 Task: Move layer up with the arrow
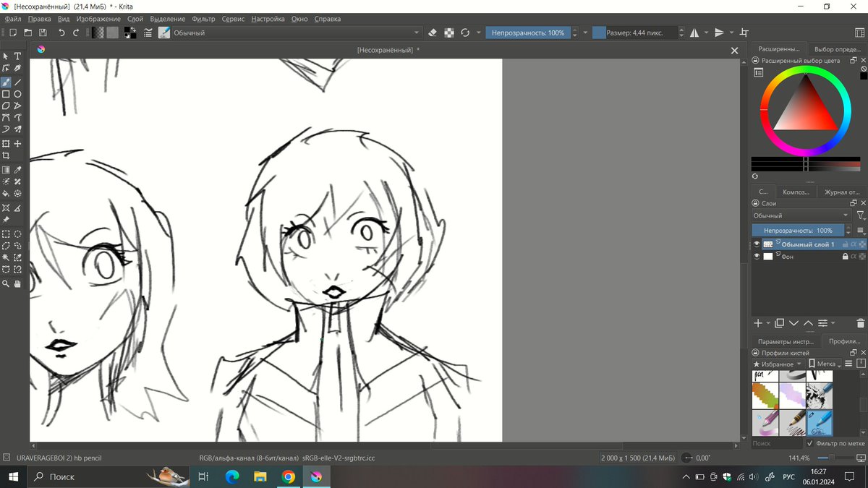(x=808, y=323)
